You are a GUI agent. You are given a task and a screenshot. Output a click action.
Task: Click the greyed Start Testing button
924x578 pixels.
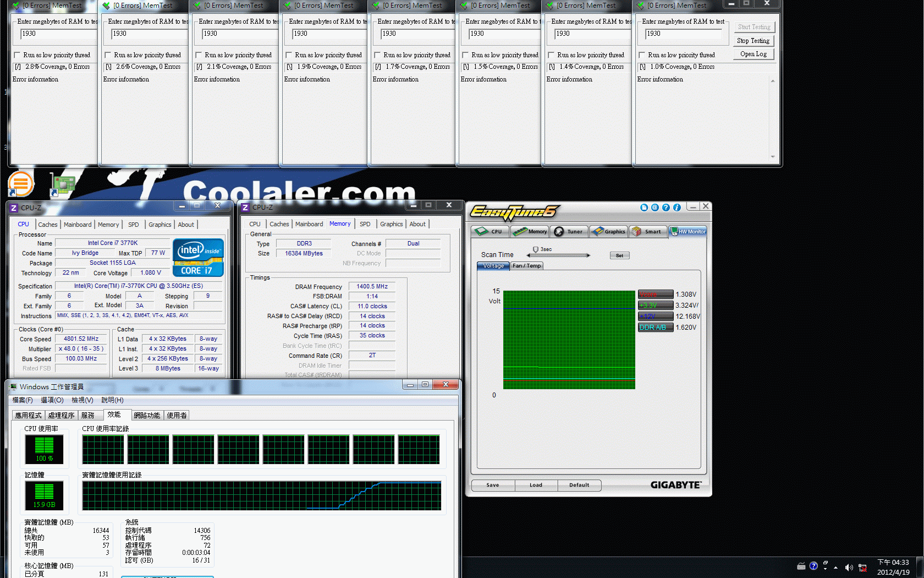(754, 27)
